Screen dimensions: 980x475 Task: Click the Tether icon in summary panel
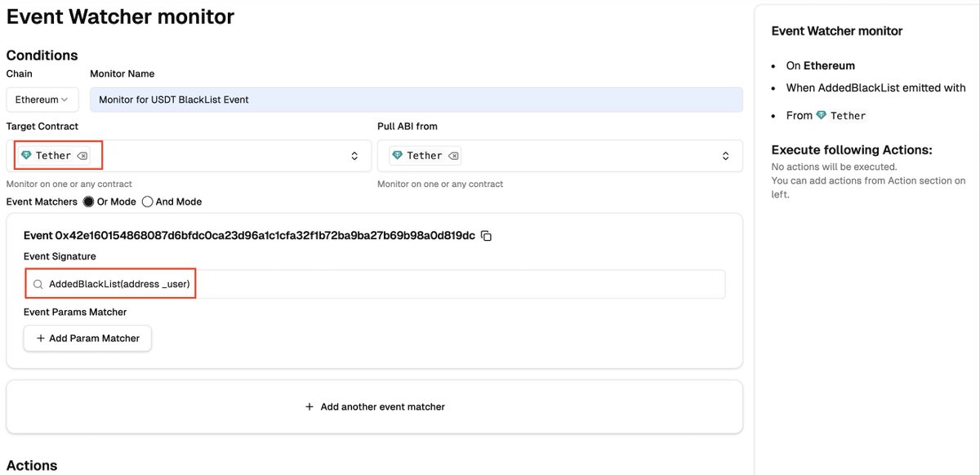point(822,115)
